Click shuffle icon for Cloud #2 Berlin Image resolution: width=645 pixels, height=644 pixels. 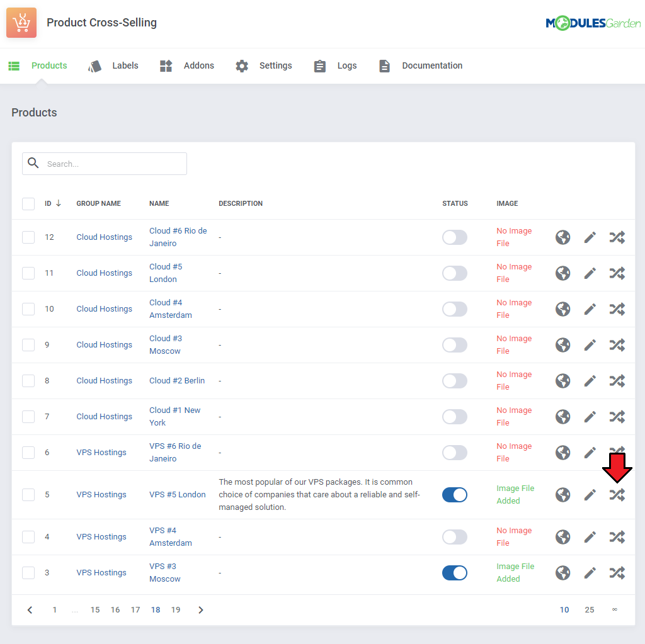(617, 381)
